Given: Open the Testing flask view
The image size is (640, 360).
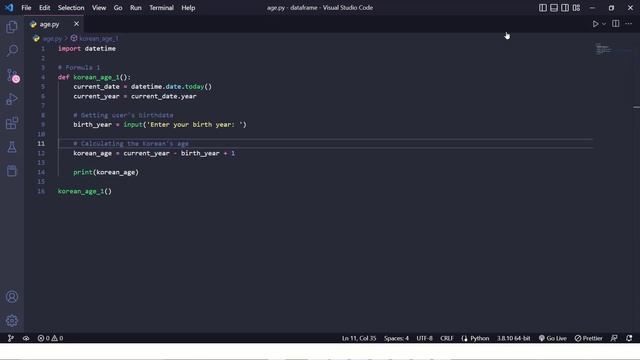Looking at the screenshot, I should pyautogui.click(x=12, y=147).
